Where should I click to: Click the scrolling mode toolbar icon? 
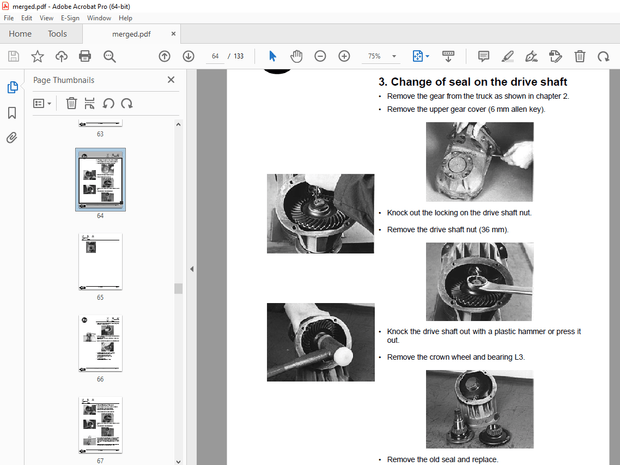click(x=448, y=56)
